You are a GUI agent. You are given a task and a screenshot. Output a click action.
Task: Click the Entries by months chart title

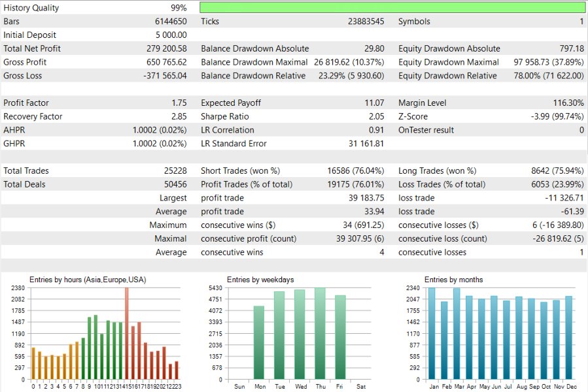453,280
